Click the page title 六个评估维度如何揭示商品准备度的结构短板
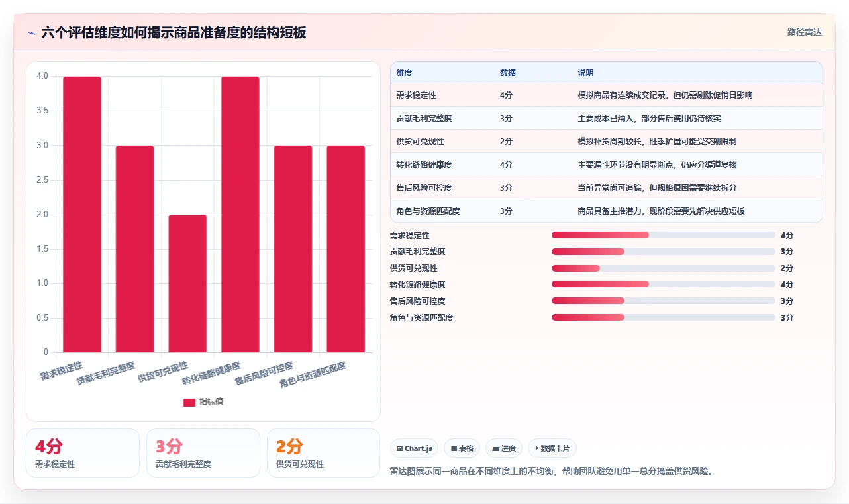The height and width of the screenshot is (504, 849). tap(174, 33)
